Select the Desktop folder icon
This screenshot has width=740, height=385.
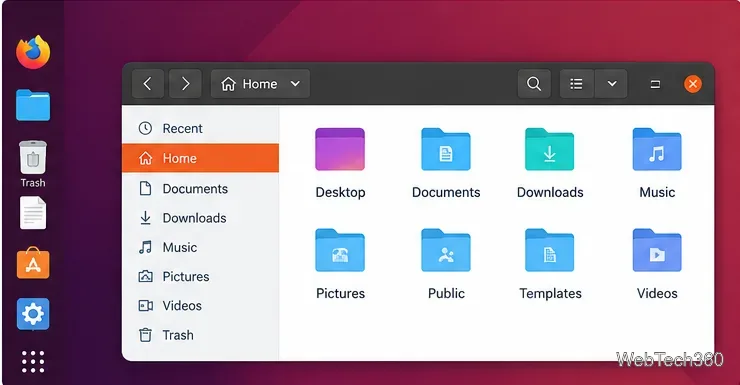[340, 149]
